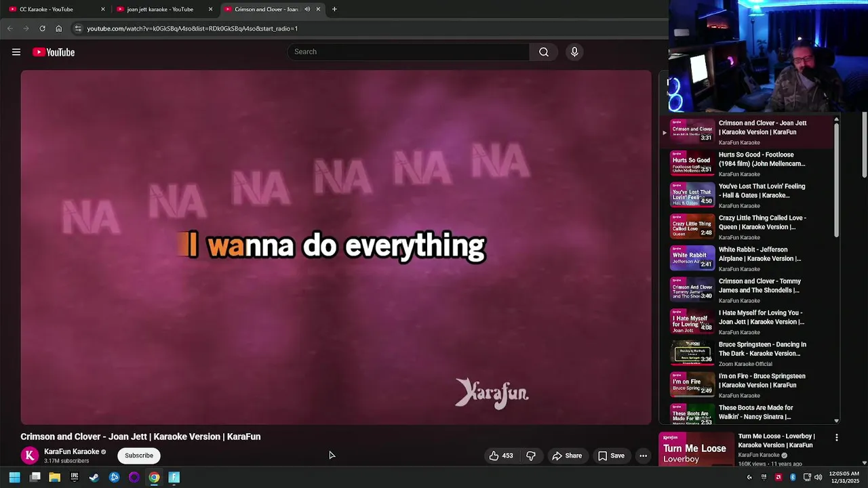
Task: Go to the YouTube home logo
Action: point(54,52)
